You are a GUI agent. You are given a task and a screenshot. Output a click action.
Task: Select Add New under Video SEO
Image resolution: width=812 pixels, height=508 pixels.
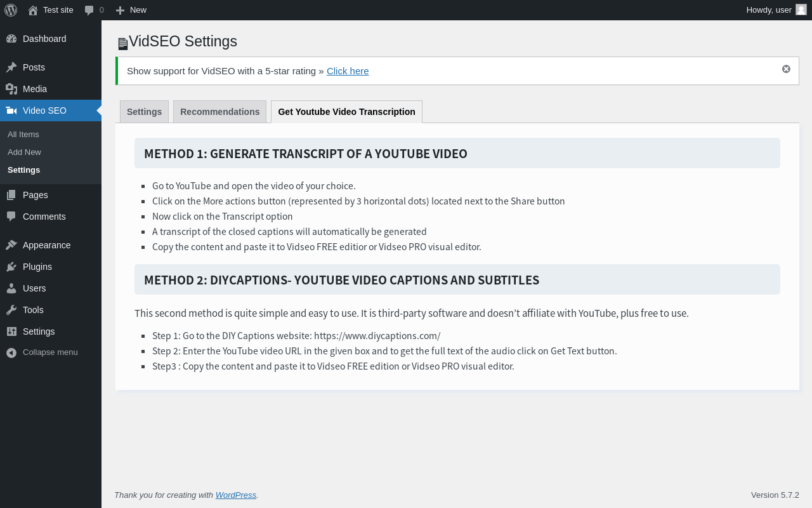(x=24, y=152)
